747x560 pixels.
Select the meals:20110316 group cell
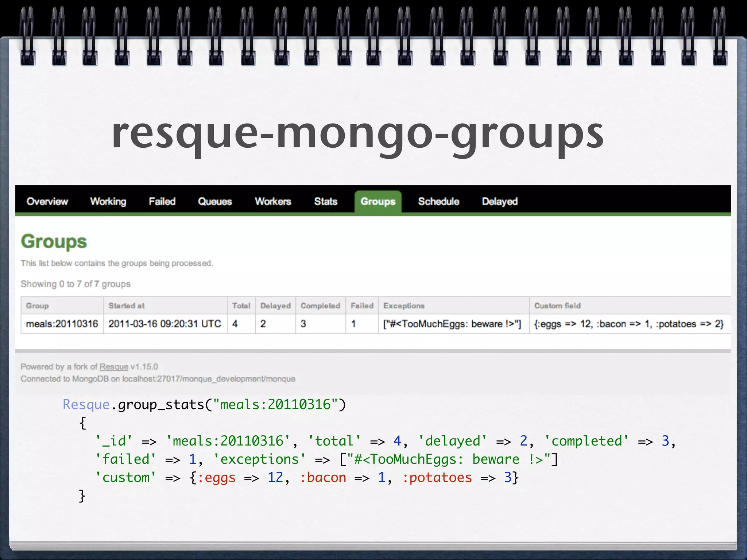point(62,324)
